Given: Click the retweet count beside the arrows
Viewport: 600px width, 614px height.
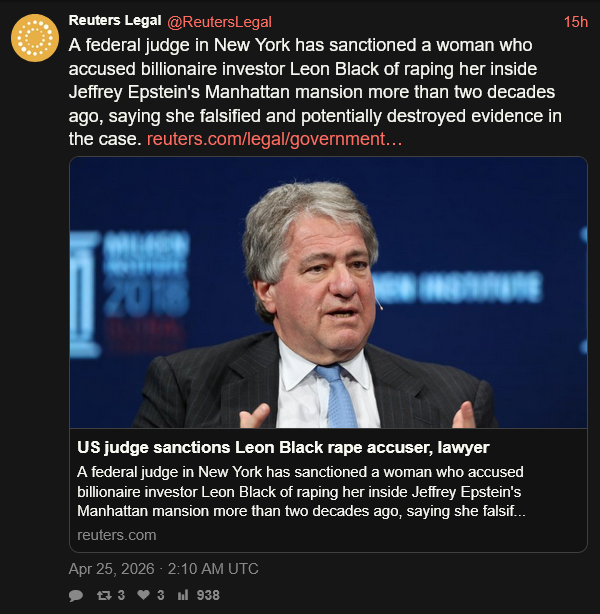Looking at the screenshot, I should pyautogui.click(x=121, y=595).
